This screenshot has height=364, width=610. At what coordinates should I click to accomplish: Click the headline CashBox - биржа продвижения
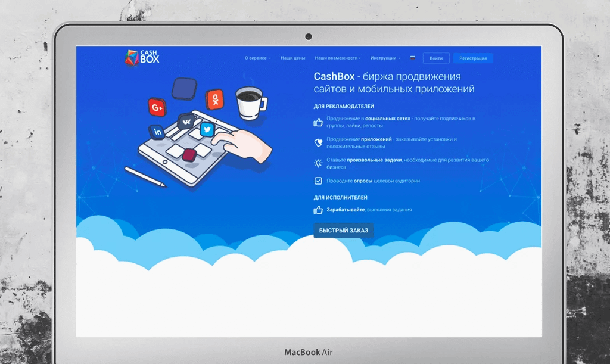pos(394,82)
